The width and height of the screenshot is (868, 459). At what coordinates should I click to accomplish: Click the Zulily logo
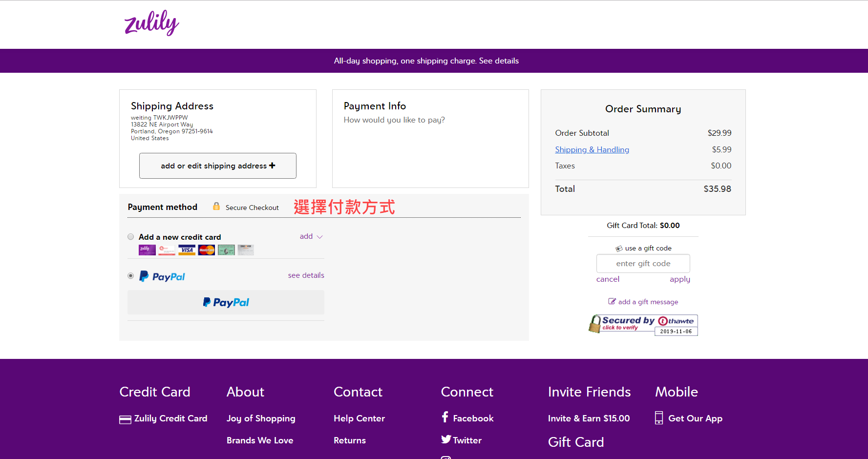[x=151, y=23]
